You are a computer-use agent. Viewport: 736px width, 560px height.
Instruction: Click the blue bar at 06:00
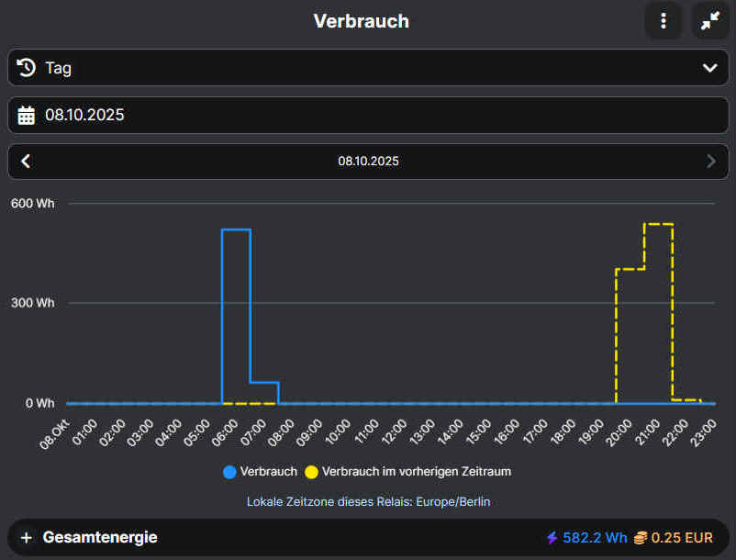pyautogui.click(x=236, y=317)
